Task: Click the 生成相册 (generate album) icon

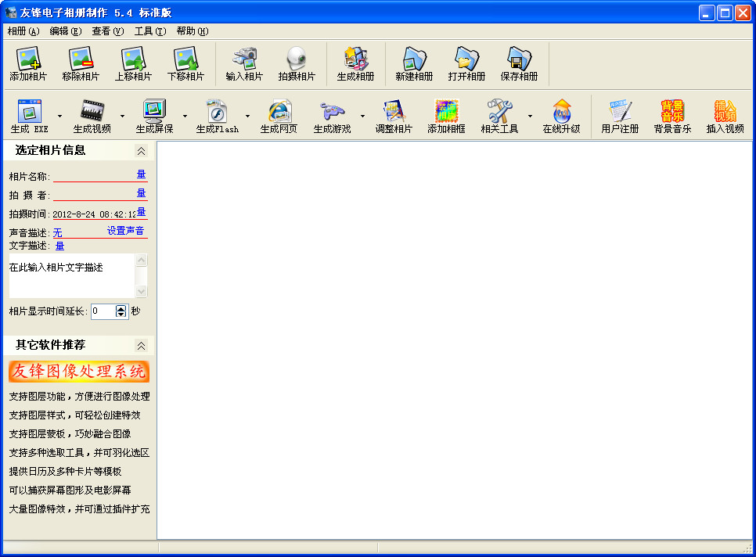Action: click(355, 64)
